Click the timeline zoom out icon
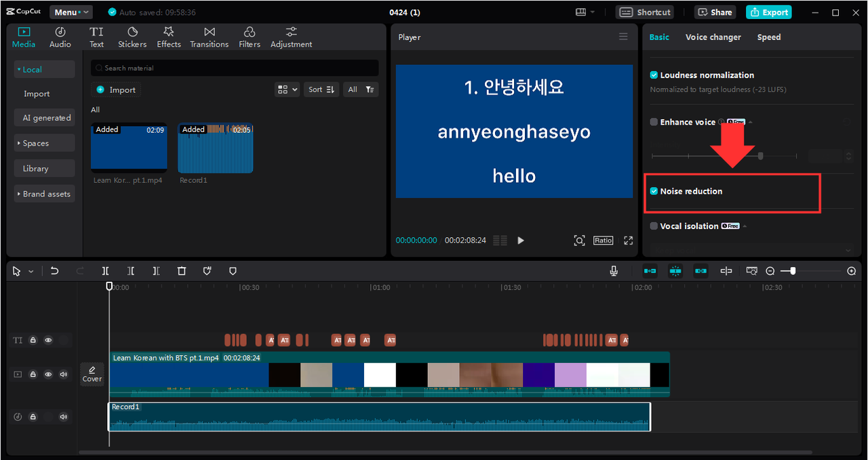 770,271
